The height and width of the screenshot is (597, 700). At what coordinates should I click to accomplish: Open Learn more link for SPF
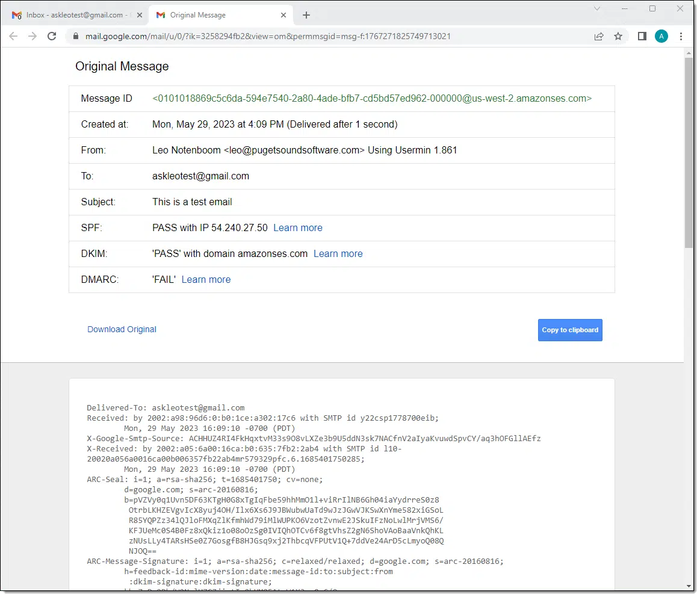pos(298,228)
